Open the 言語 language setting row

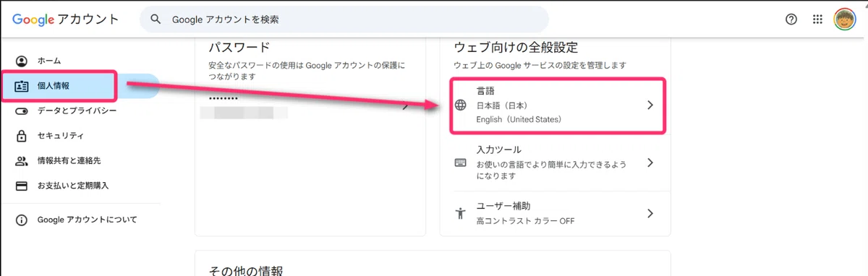click(555, 105)
